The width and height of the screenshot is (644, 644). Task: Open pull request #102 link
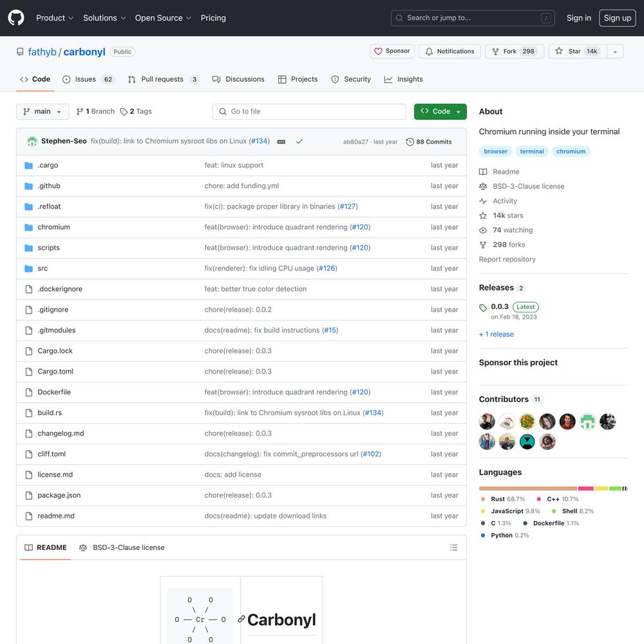tap(371, 454)
